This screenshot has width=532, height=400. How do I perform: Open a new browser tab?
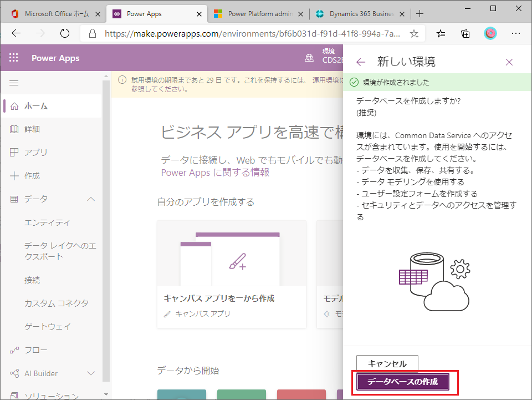(x=420, y=14)
